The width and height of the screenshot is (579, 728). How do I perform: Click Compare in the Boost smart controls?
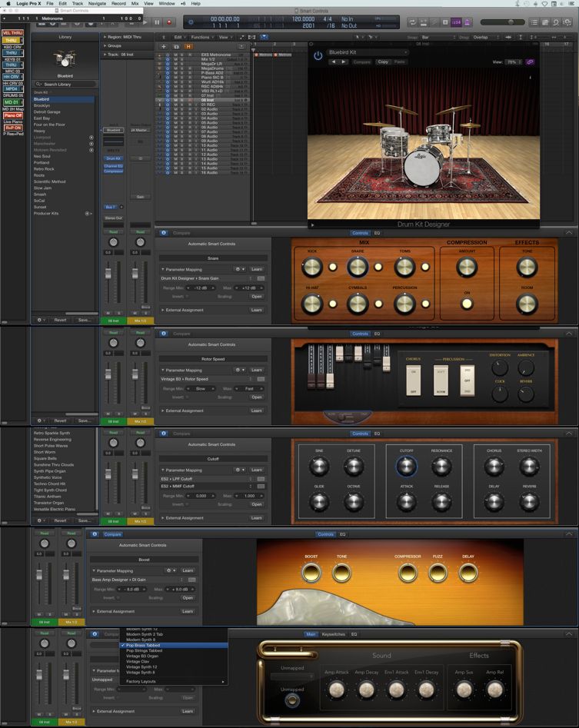[112, 534]
